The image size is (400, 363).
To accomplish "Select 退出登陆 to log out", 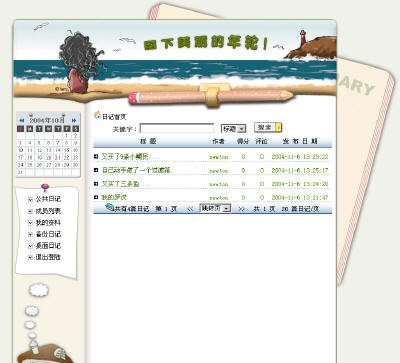I will point(48,257).
